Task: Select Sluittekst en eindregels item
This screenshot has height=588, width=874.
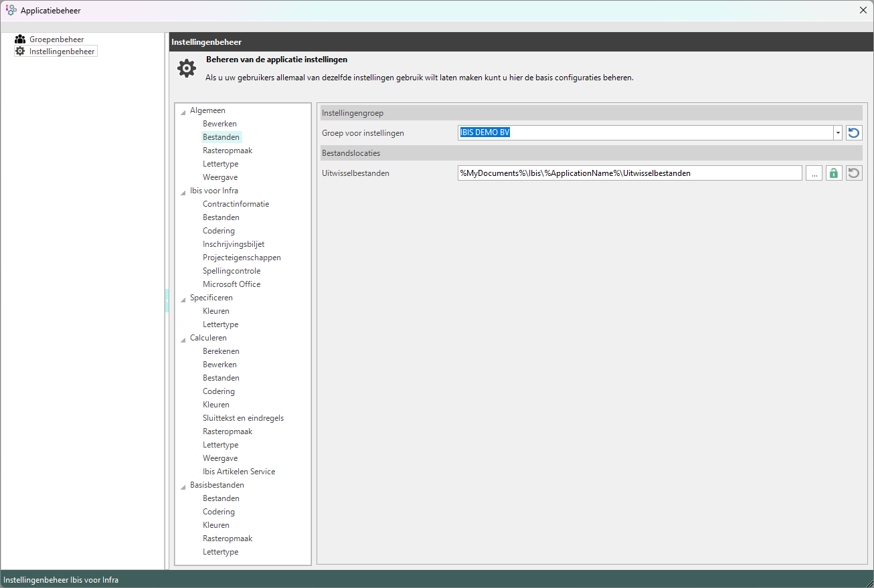Action: [243, 418]
